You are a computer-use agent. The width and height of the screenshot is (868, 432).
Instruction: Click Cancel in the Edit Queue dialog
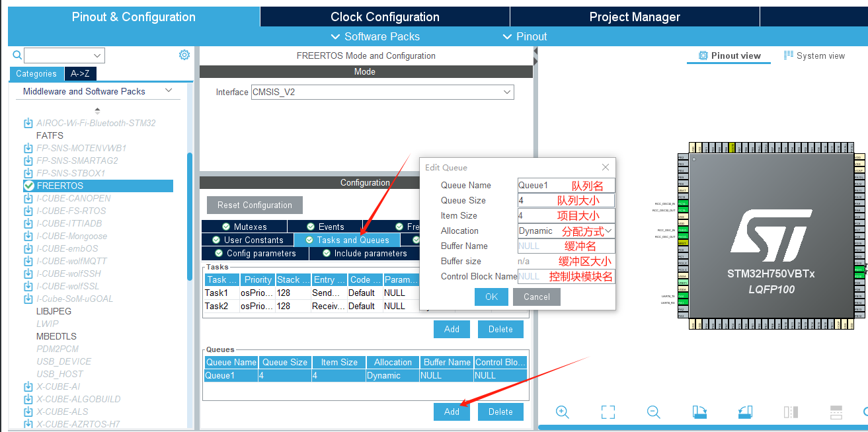click(537, 297)
